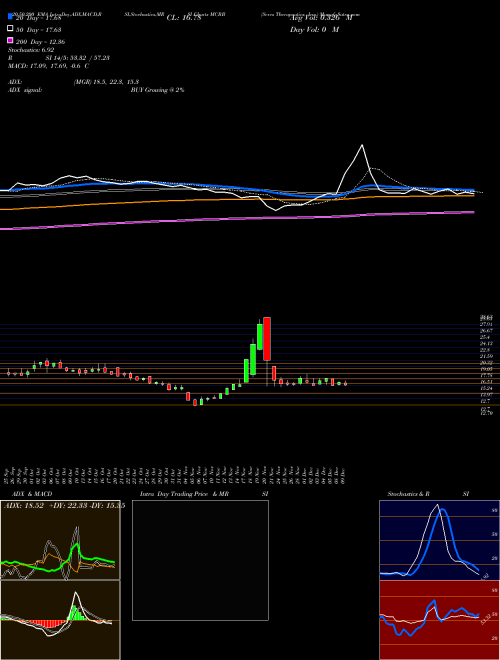Click the 'MACD: 17.09, 17.69, -0.6 C' line
Viewport: 500px width, 660px height.
point(48,66)
